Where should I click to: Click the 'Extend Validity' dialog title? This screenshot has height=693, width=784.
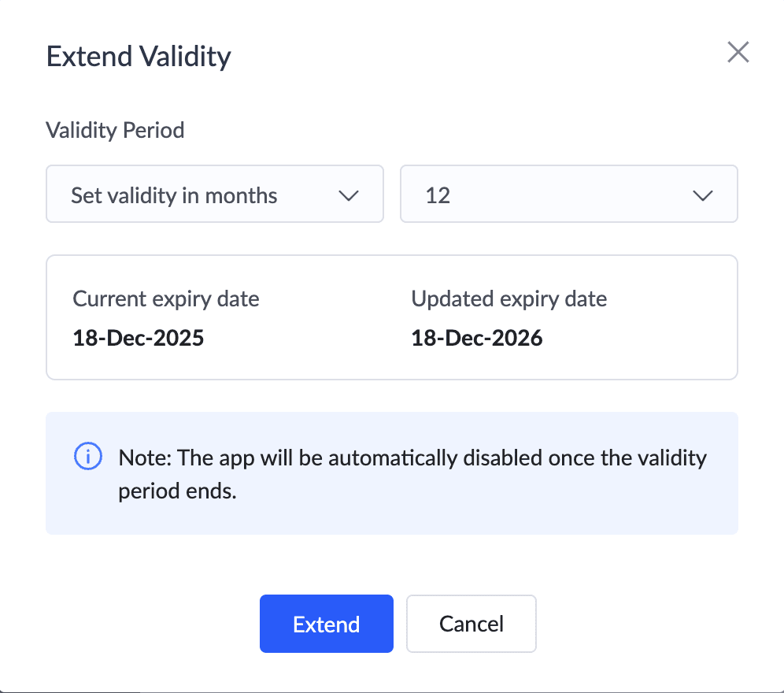(x=139, y=57)
